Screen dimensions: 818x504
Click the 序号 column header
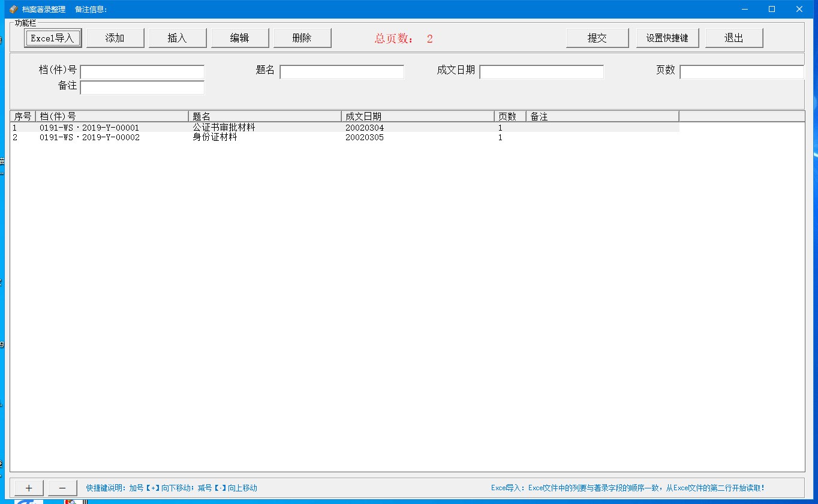point(23,116)
